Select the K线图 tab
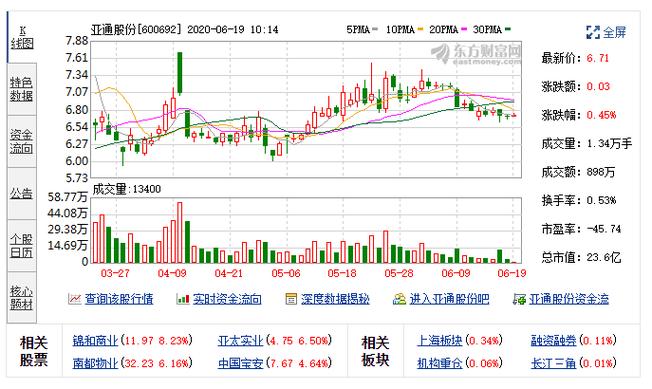Screen dimensions: 652x389 click(x=22, y=37)
